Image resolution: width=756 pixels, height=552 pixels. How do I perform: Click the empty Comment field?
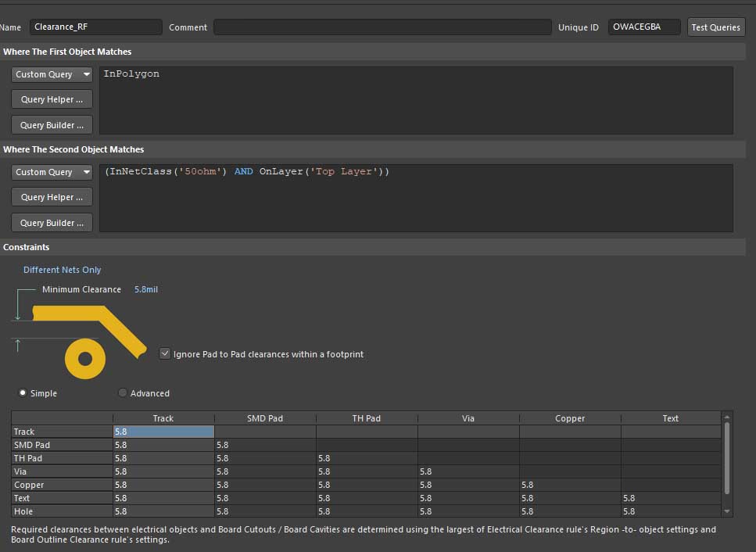382,27
